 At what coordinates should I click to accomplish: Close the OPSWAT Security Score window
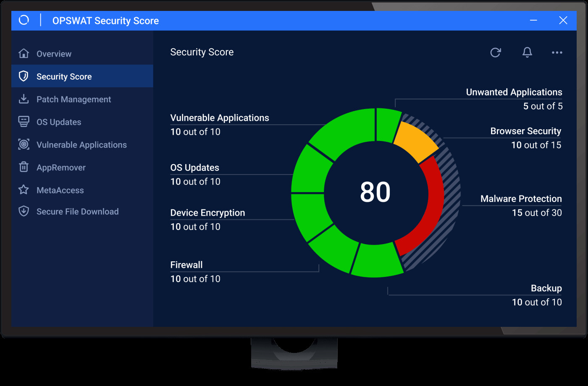(x=563, y=20)
